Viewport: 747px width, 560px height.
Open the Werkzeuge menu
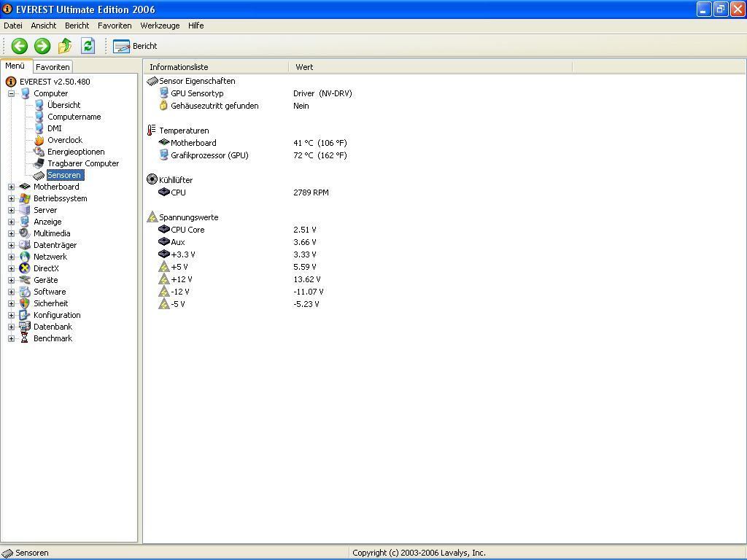[x=160, y=26]
